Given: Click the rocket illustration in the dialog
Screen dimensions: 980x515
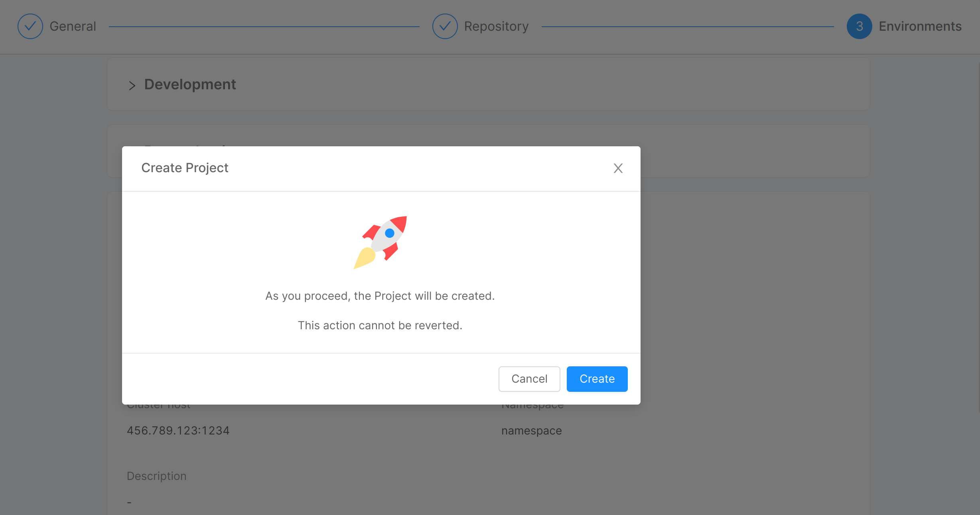Looking at the screenshot, I should click(x=380, y=242).
